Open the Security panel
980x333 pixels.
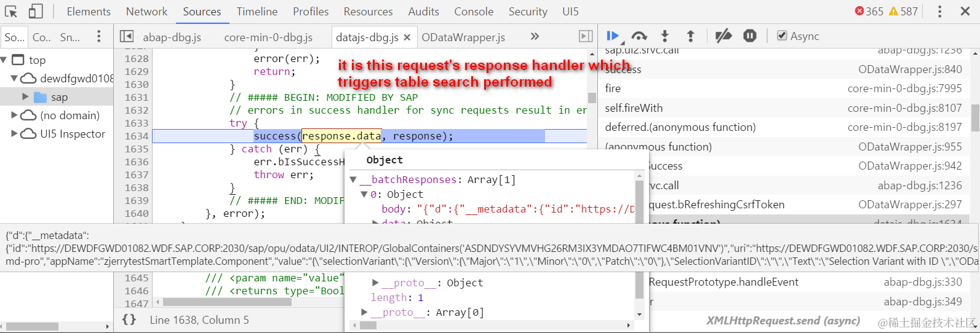click(528, 11)
